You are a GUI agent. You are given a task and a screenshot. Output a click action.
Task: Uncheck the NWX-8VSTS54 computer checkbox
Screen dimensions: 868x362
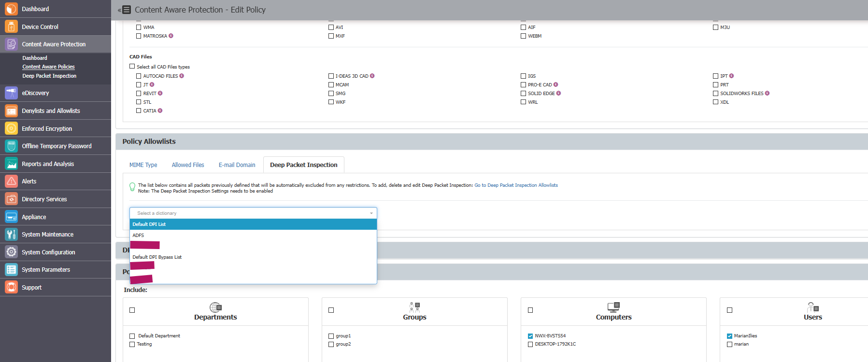click(x=530, y=336)
